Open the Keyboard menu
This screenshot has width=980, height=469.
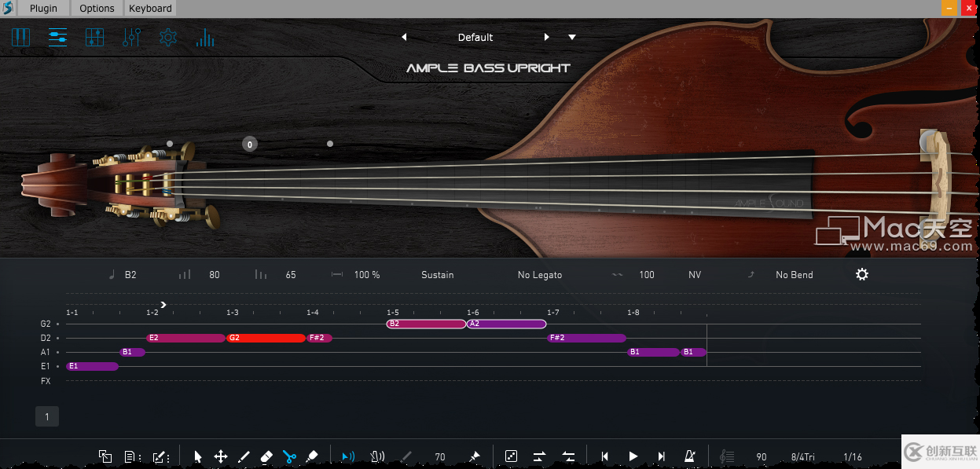tap(149, 8)
